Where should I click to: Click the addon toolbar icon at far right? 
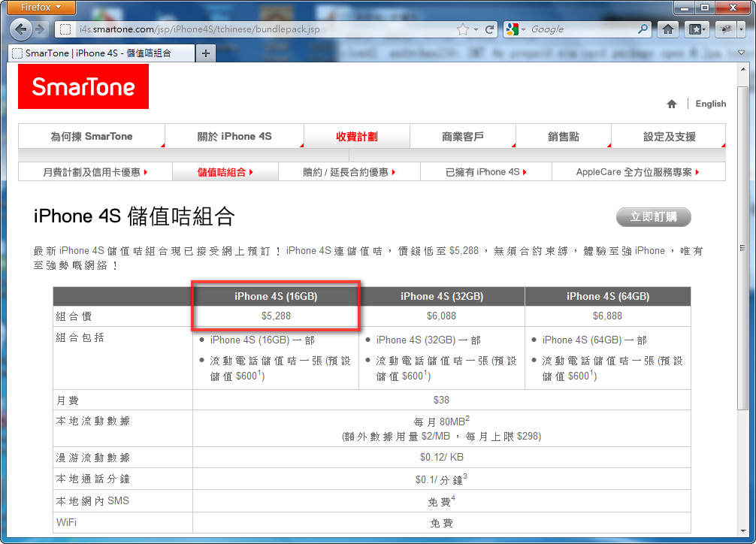pos(726,29)
